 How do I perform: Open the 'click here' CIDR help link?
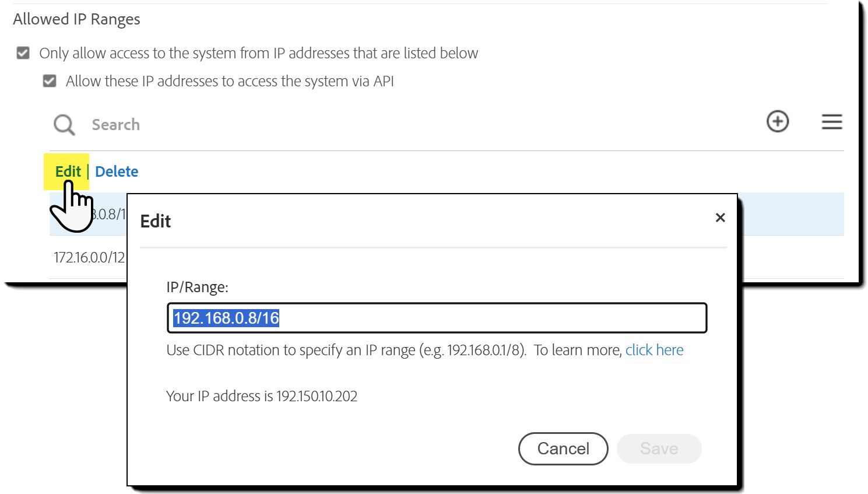coord(654,350)
